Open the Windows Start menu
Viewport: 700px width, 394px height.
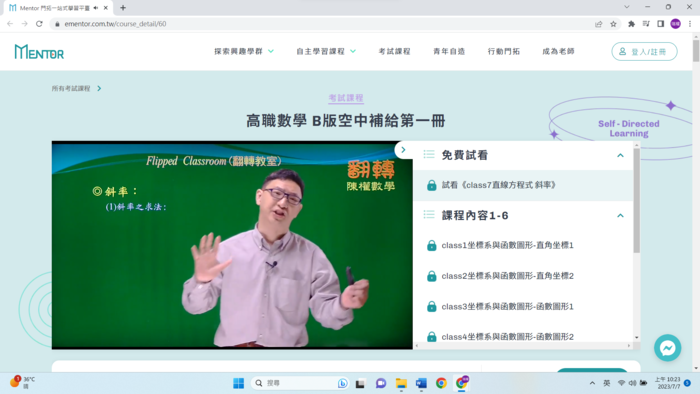click(x=238, y=383)
